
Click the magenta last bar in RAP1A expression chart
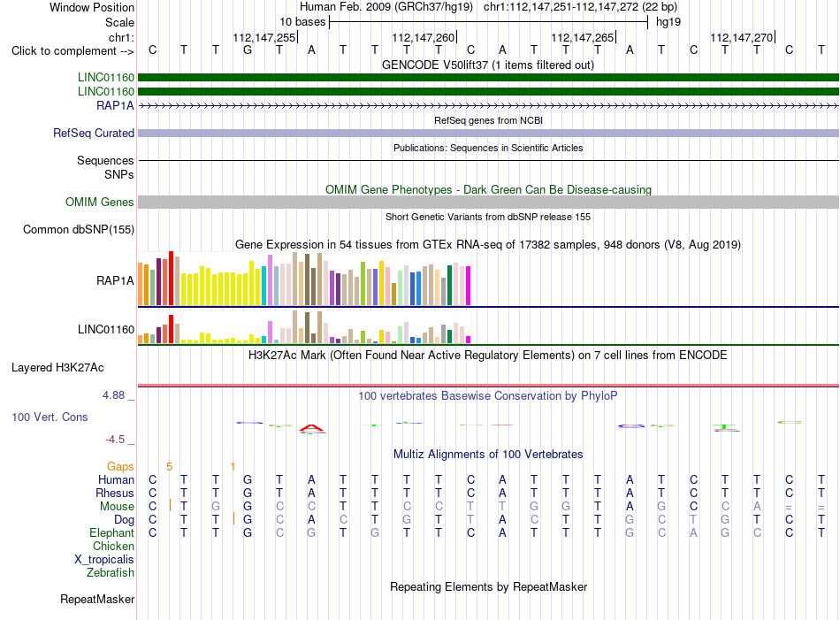point(468,286)
